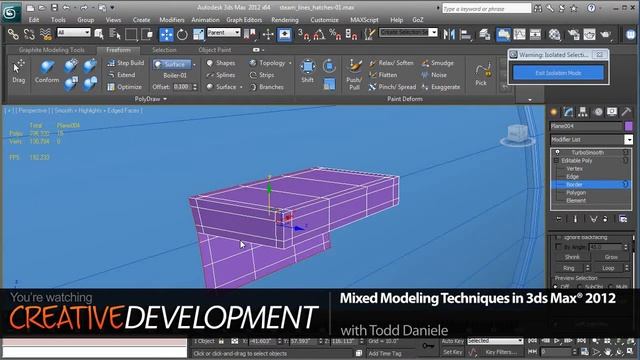Click the Step Build button
Viewport: 640px width, 360px height.
pos(126,63)
